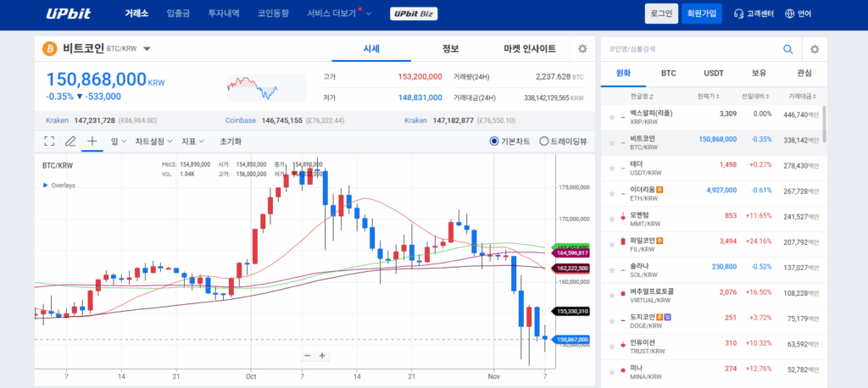Open the 입출금 menu
Viewport: 868px width, 388px height.
click(178, 14)
